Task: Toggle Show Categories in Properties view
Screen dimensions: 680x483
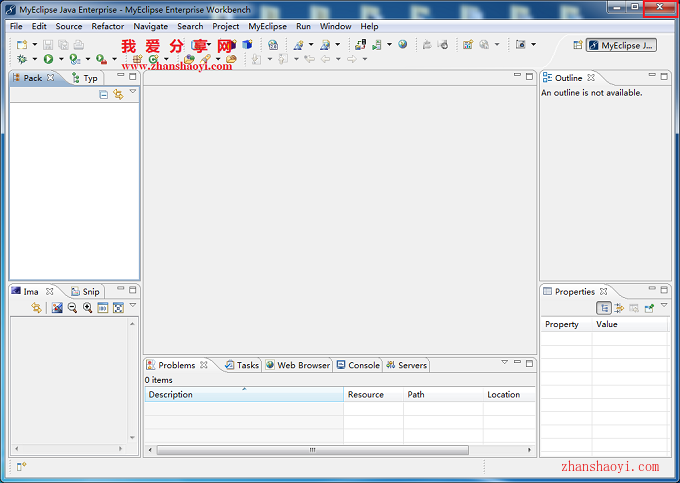Action: [604, 308]
